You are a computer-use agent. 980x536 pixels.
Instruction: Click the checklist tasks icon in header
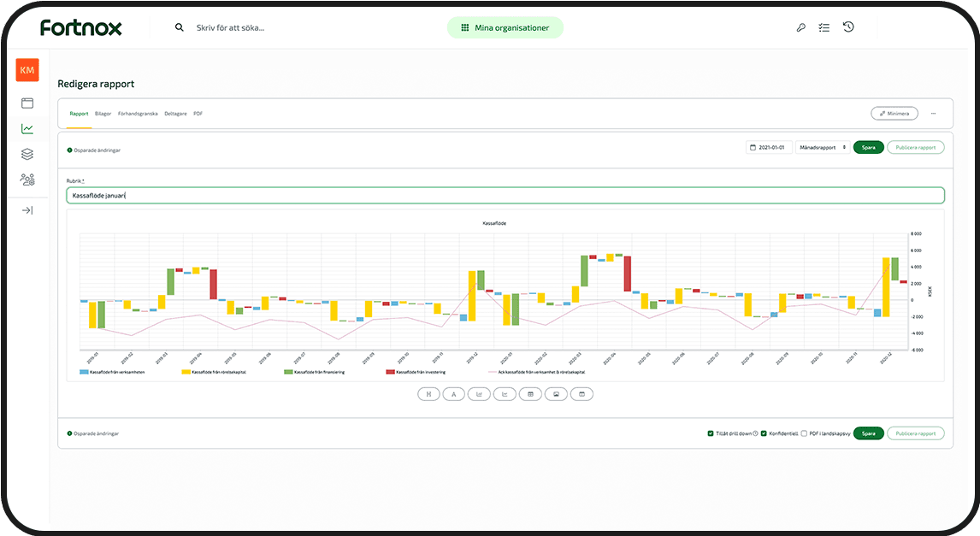824,27
